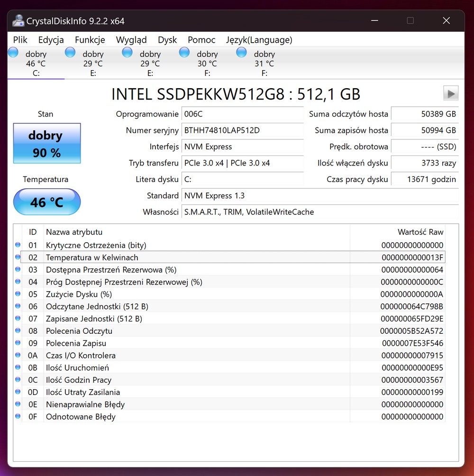Click the Litera dysku field C:
Image resolution: width=474 pixels, height=476 pixels.
[243, 179]
